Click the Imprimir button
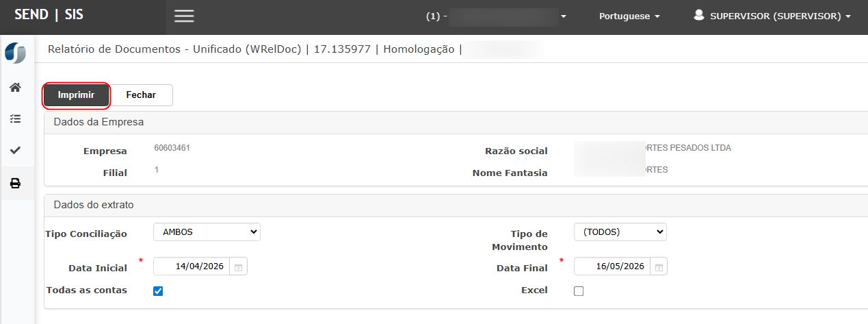868x324 pixels. [x=76, y=95]
